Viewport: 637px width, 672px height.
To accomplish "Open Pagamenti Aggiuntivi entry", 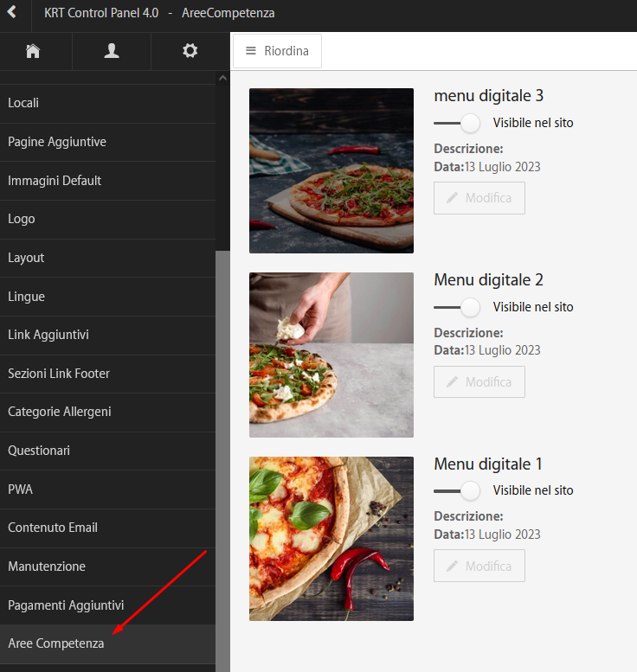I will point(107,605).
